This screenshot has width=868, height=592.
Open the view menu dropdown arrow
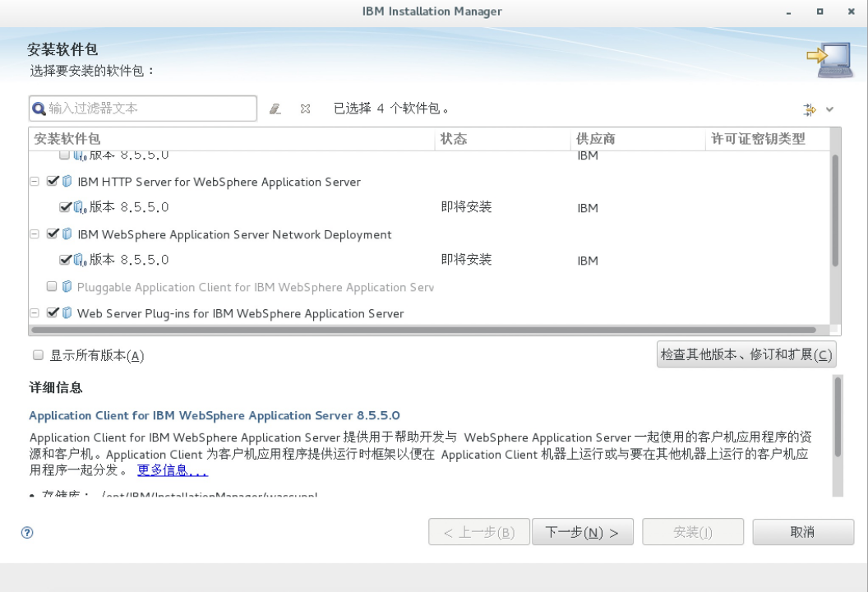(829, 109)
